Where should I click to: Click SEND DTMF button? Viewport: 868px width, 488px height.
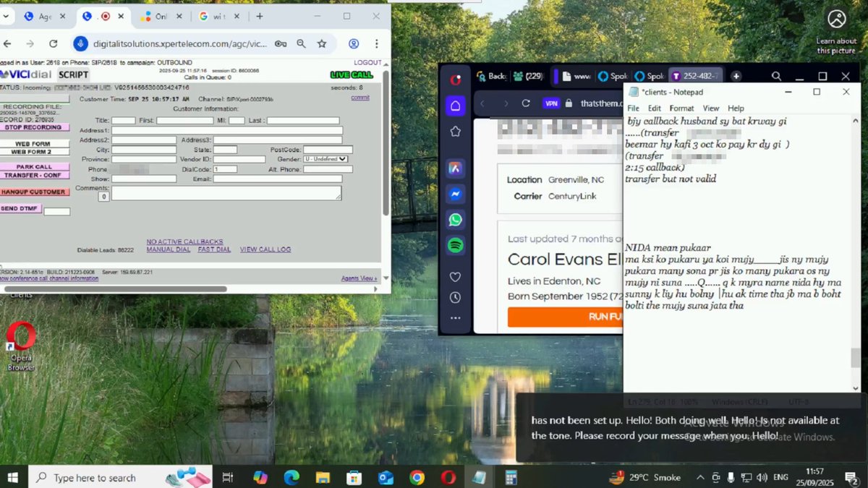click(x=20, y=209)
